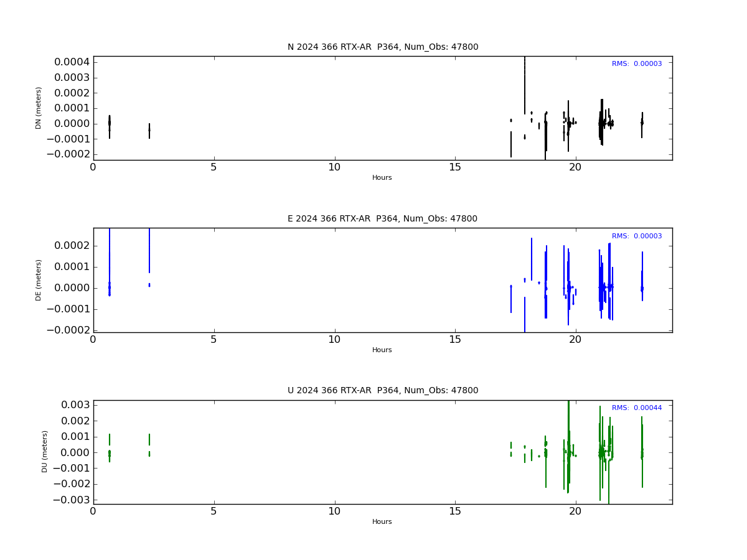Click the 10 hour tick under the N plot
Image resolution: width=747 pixels, height=560 pixels.
[x=334, y=167]
